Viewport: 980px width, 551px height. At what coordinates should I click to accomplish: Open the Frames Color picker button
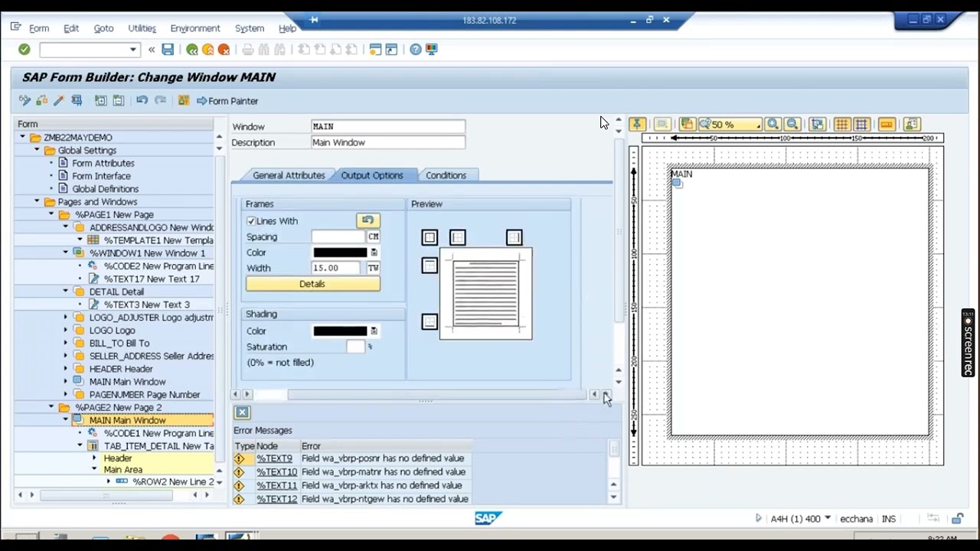pos(374,253)
